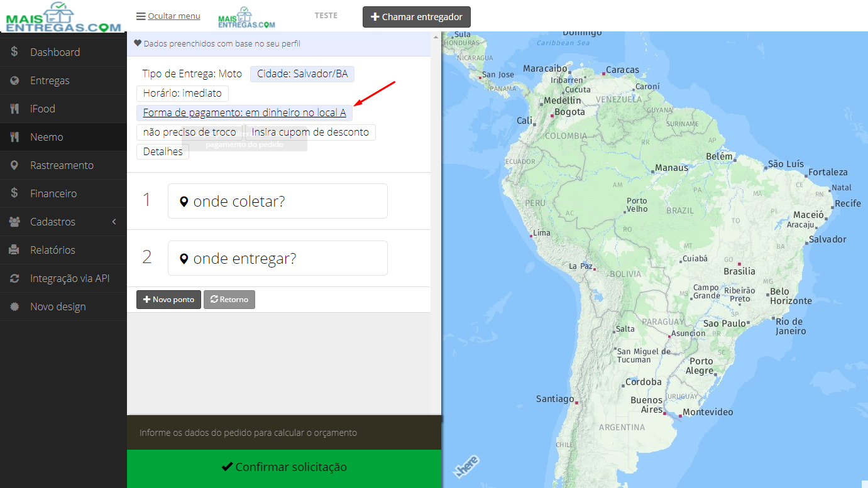Click the map pin icon beside Rastreamento
868x488 pixels.
coord(14,165)
